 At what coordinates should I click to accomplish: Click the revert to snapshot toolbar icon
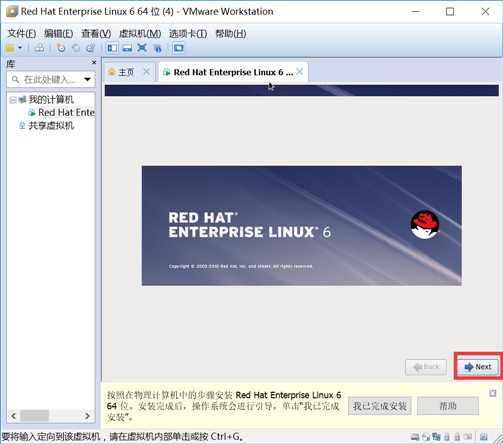76,48
